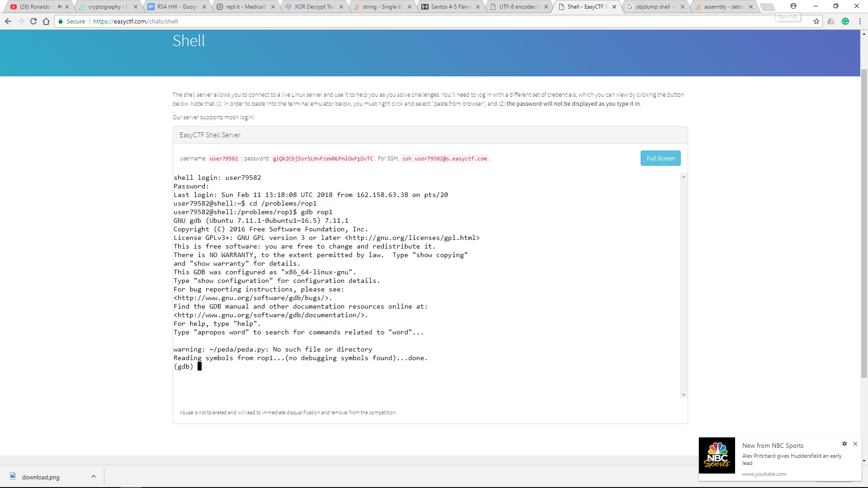
Task: Switch to the assembly debug tab
Action: [x=723, y=7]
